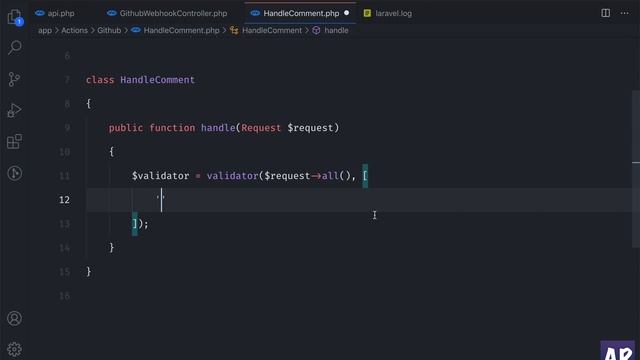Click the HandleComment class breadcrumb

(272, 31)
